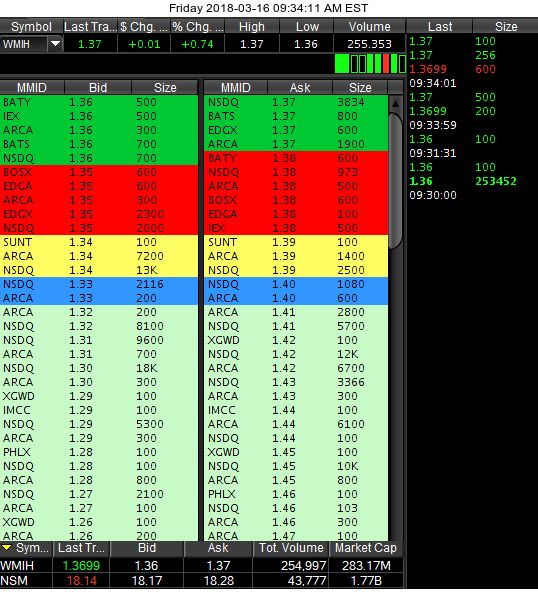538x592 pixels.
Task: Click the IEX ask at 1.38
Action: point(296,228)
